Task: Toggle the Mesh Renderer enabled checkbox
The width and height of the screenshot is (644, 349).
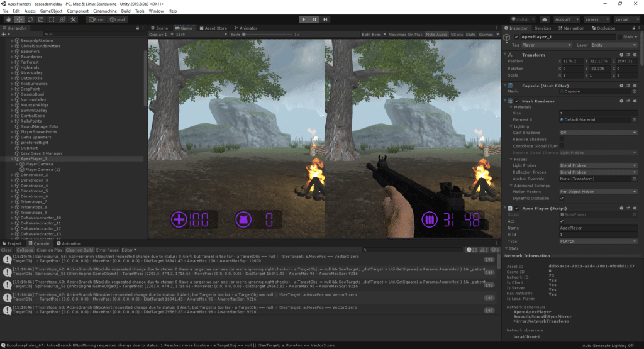Action: pos(517,101)
